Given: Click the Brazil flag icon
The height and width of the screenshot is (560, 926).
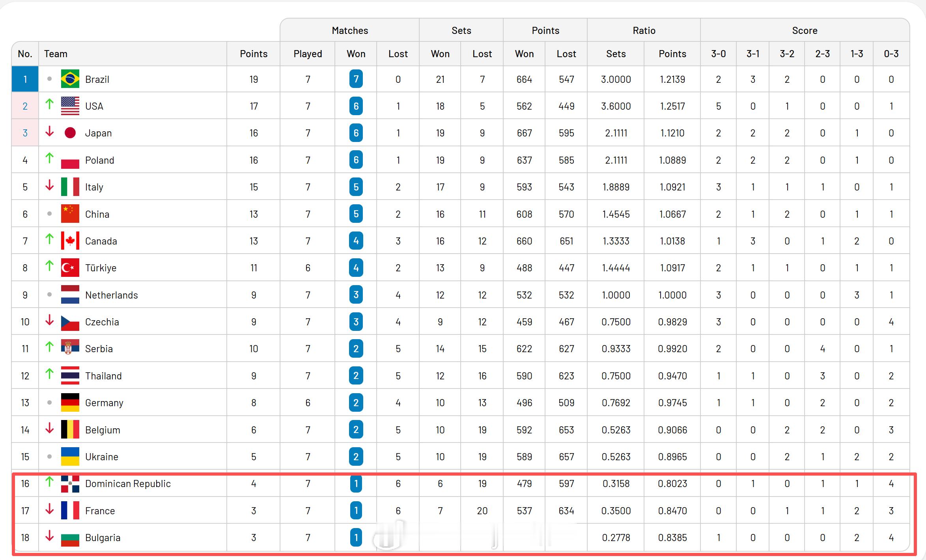Looking at the screenshot, I should 70,79.
